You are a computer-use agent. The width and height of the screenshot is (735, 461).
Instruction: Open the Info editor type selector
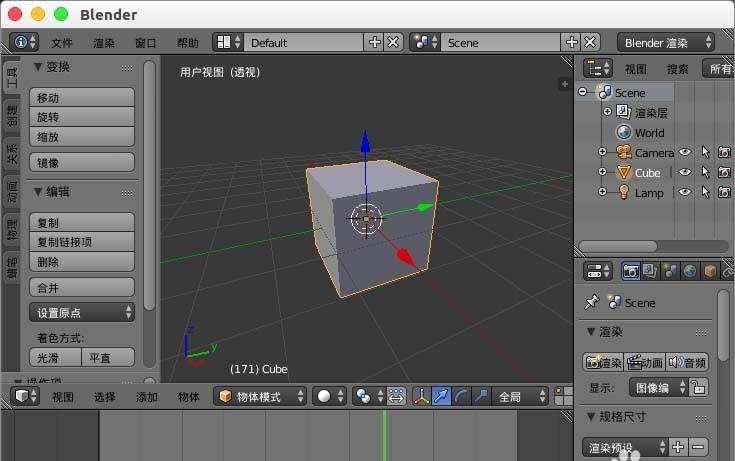click(x=24, y=42)
